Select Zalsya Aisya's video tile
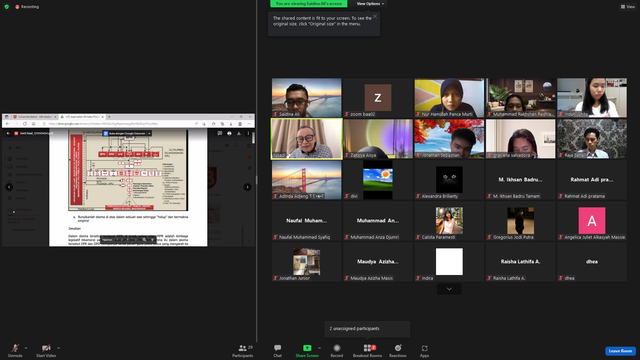 378,139
